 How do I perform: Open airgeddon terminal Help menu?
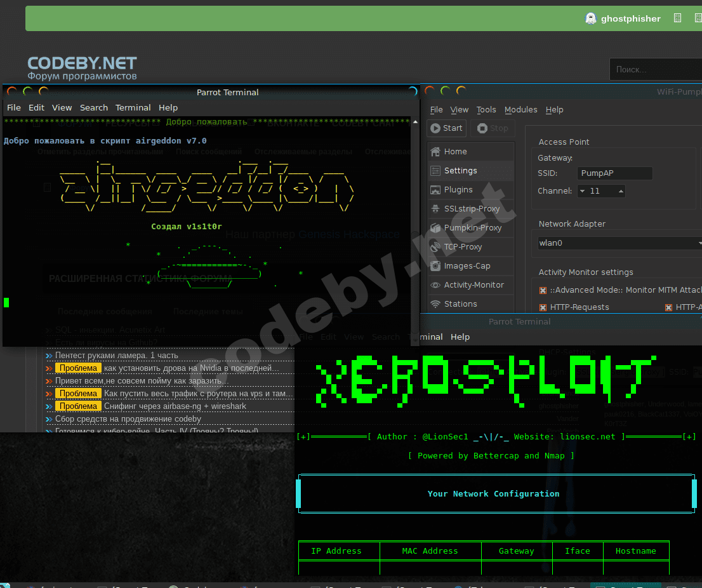[x=168, y=107]
